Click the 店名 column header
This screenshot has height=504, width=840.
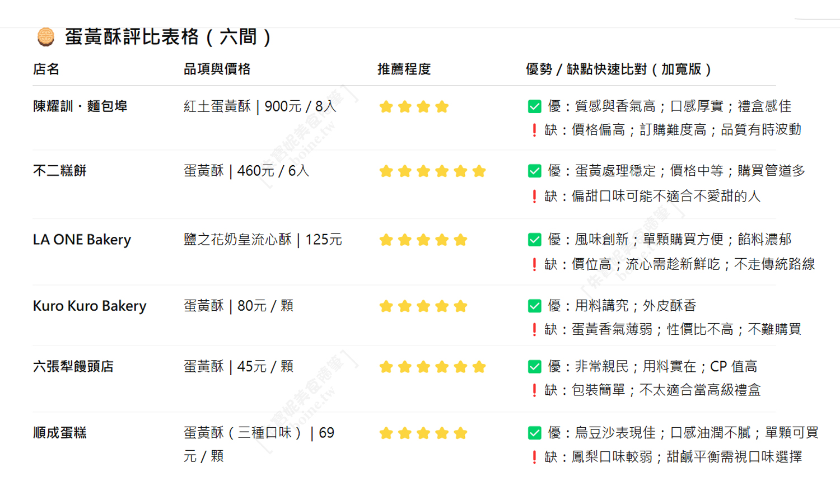(46, 69)
